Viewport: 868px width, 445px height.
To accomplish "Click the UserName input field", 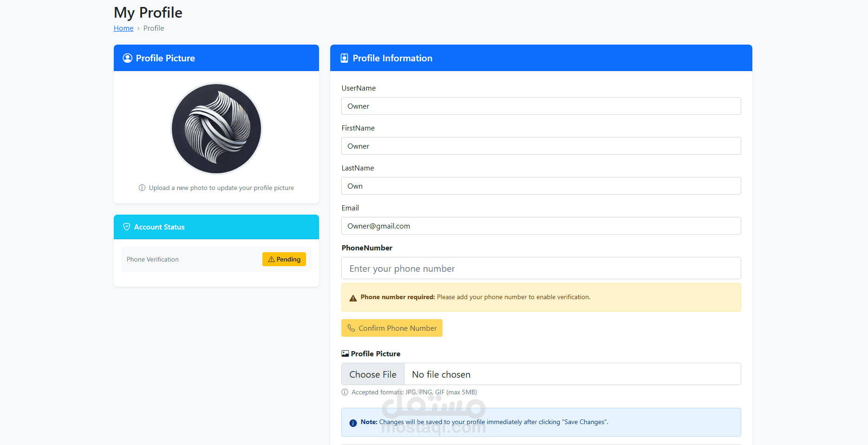I will tap(541, 106).
